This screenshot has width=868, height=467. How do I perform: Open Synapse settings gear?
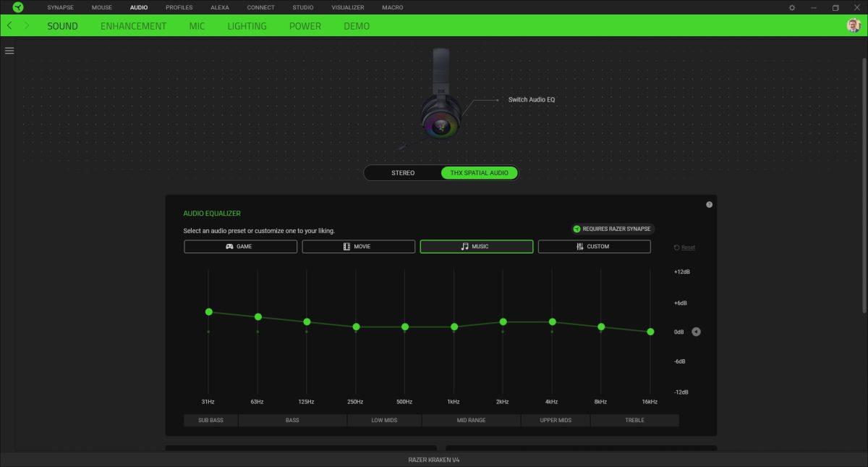click(792, 7)
